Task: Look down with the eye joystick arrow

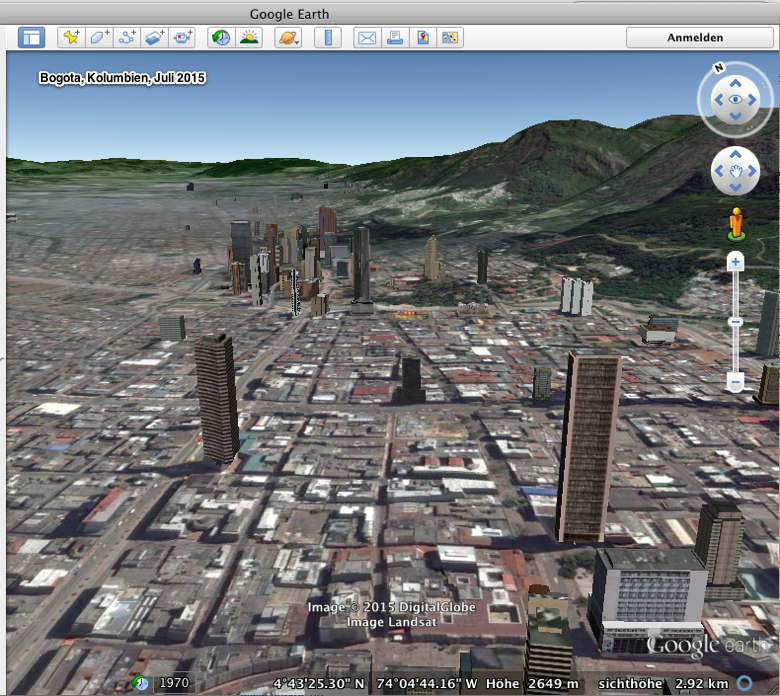Action: click(x=736, y=116)
